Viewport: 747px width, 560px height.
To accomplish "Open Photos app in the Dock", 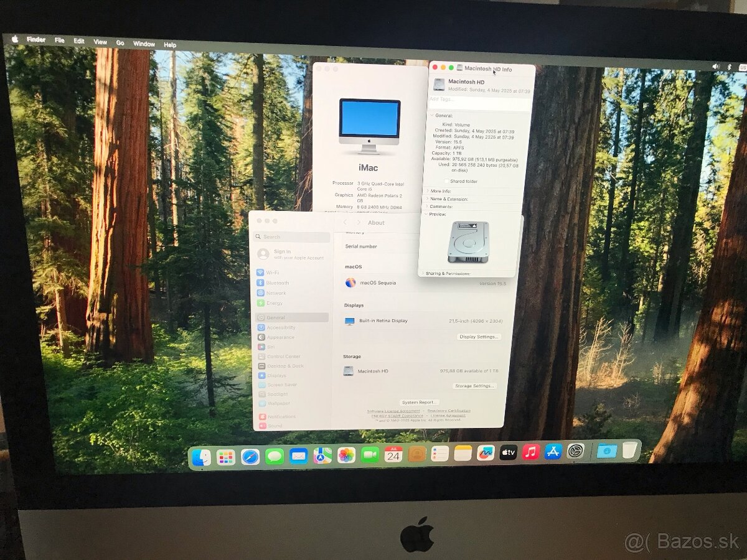I will coord(346,455).
